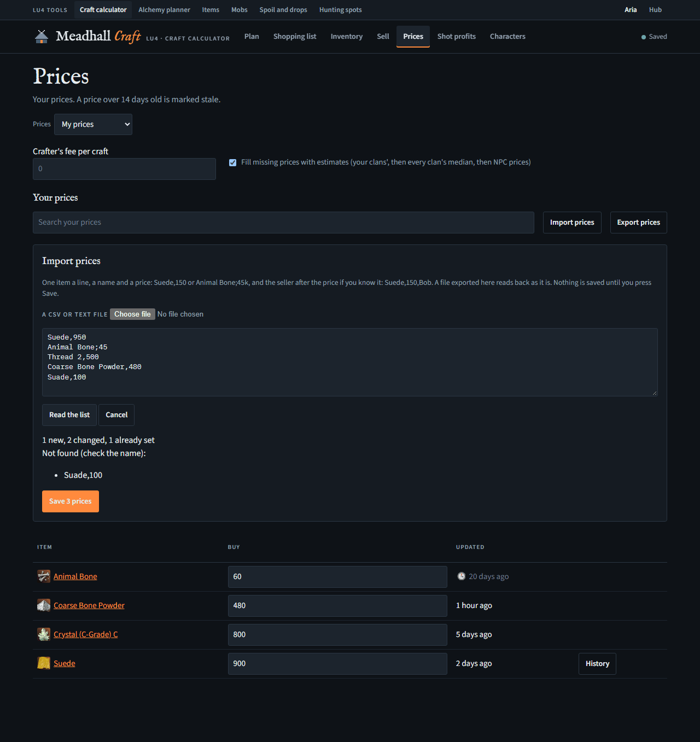Viewport: 700px width, 742px height.
Task: Switch to the Sell tab
Action: click(x=383, y=37)
